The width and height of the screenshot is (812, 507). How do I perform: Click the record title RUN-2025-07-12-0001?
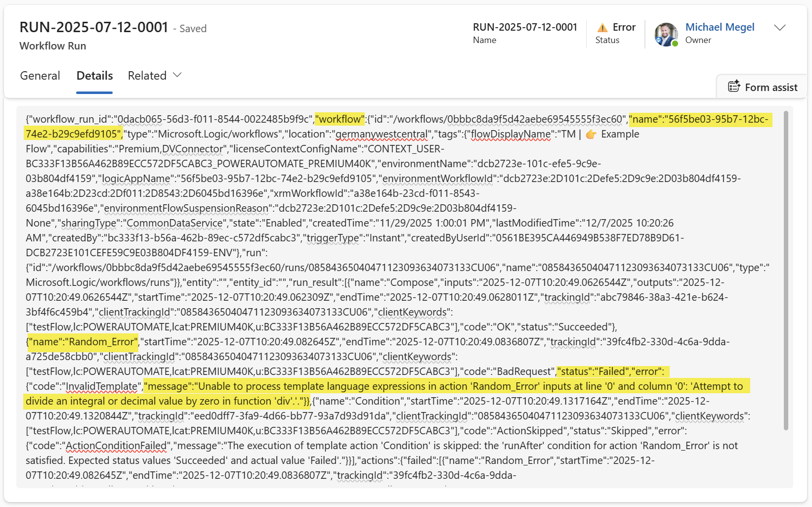click(x=94, y=27)
